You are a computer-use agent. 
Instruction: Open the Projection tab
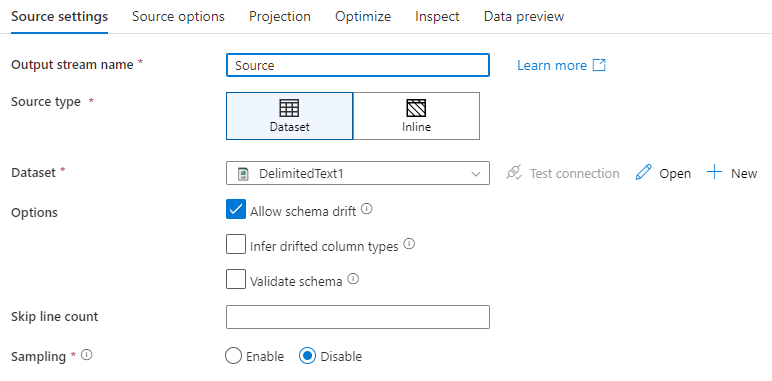point(280,16)
